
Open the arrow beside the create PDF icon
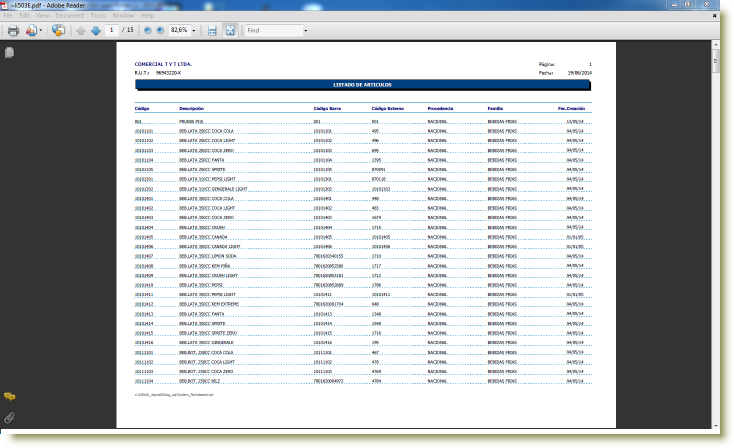coord(41,30)
